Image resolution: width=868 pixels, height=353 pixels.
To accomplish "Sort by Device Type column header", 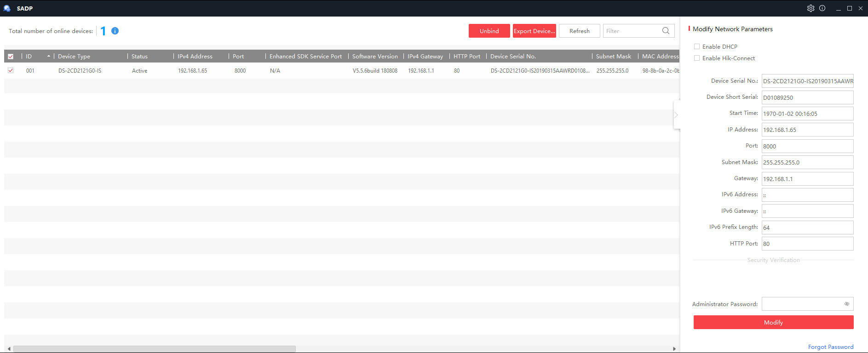I will [x=74, y=57].
